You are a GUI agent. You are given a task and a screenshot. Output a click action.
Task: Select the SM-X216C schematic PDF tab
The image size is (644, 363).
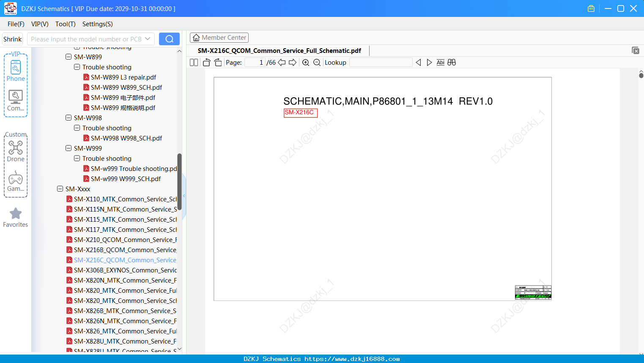click(280, 51)
